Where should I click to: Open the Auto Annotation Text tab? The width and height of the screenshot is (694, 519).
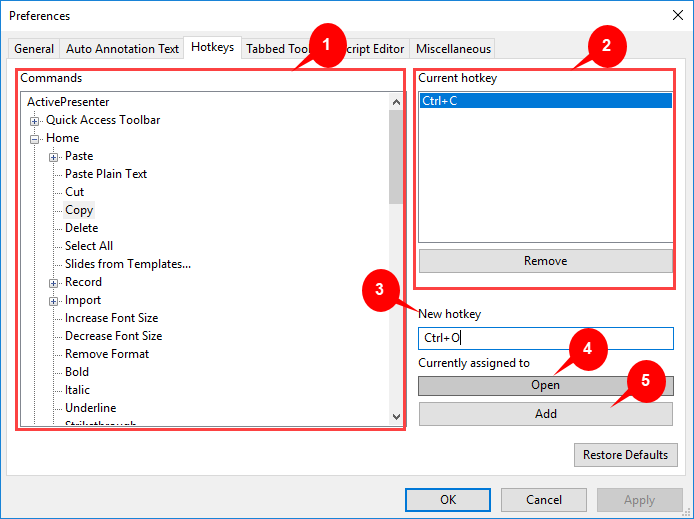click(122, 49)
